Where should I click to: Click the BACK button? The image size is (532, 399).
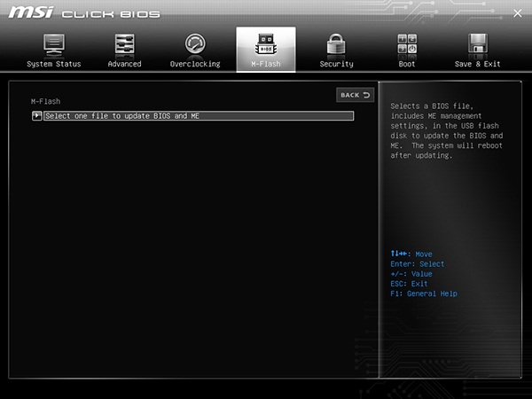(356, 95)
